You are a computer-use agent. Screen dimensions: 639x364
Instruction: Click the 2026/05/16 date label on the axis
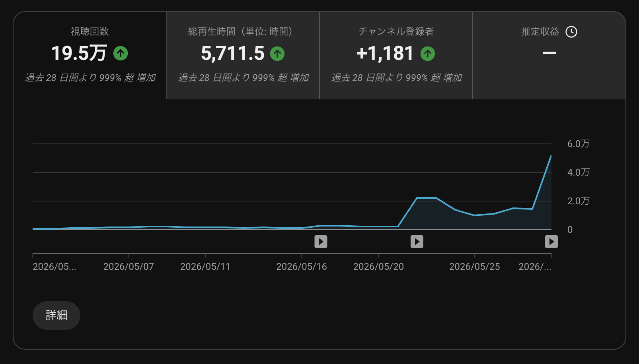click(x=302, y=267)
